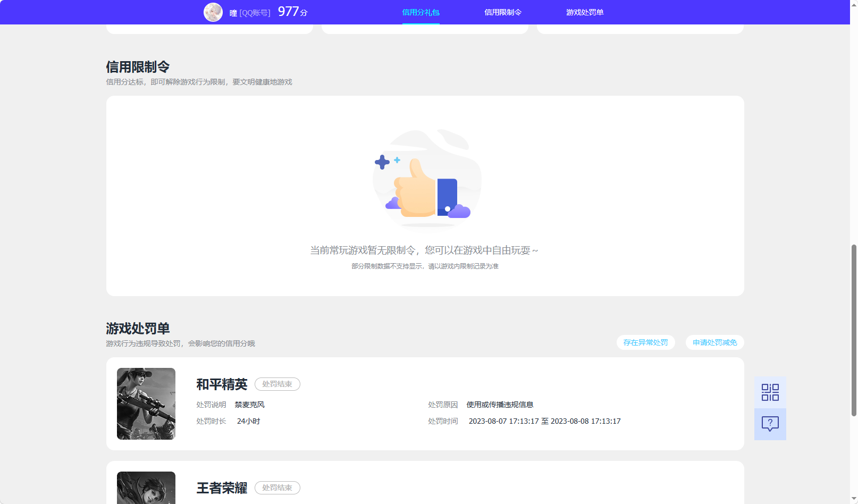Switch to the 信用分礼包 tab
Viewport: 858px width, 504px height.
[420, 12]
